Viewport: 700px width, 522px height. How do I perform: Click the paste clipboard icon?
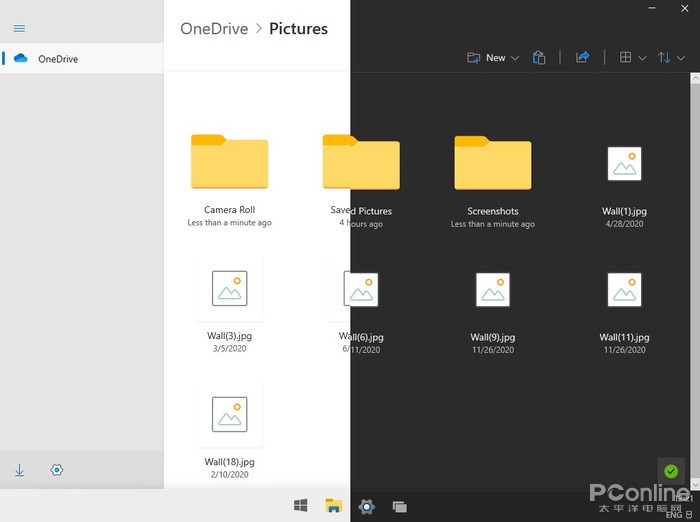pyautogui.click(x=539, y=58)
